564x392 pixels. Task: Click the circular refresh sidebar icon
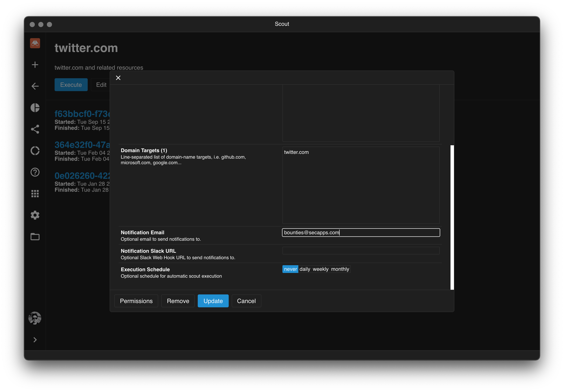click(x=35, y=151)
